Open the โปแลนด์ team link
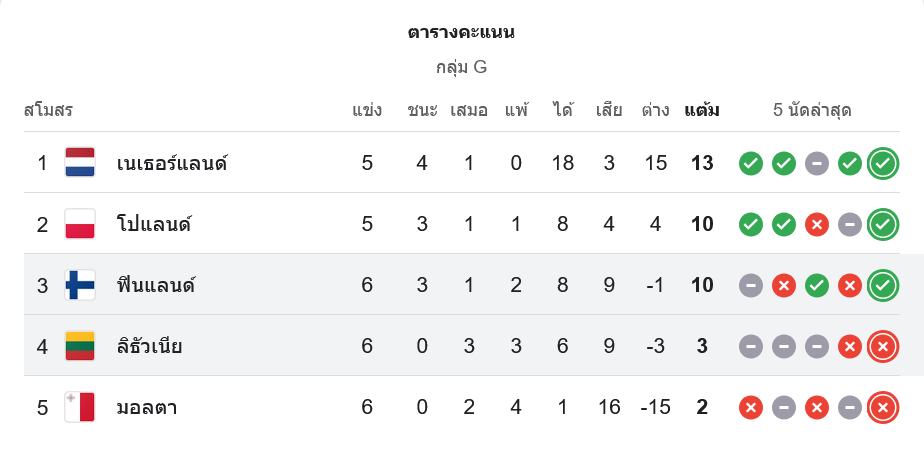Image resolution: width=924 pixels, height=454 pixels. coord(153,224)
